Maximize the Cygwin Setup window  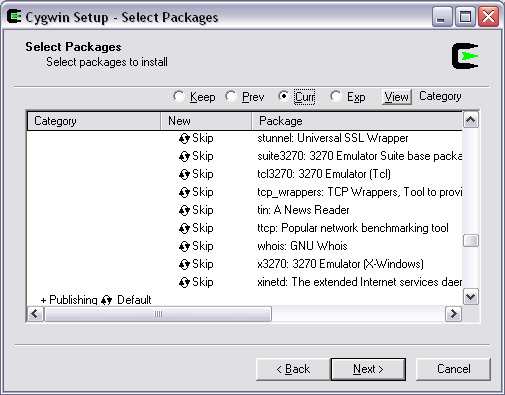[465, 16]
